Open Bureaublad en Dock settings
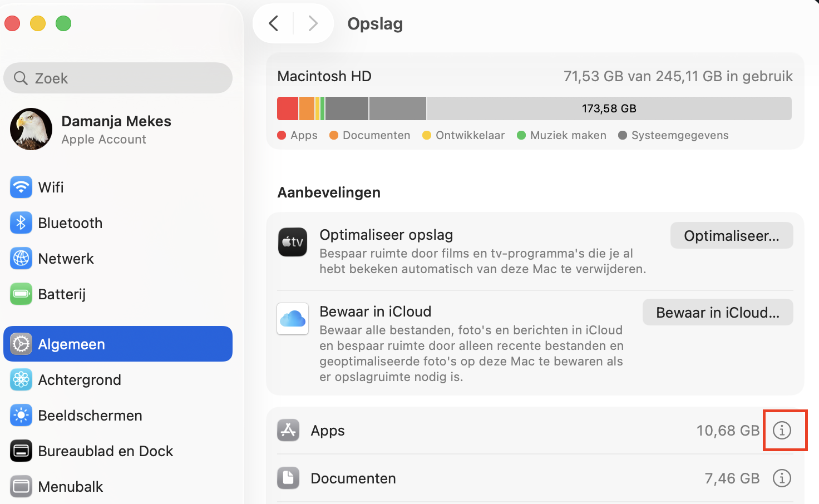This screenshot has width=819, height=504. click(x=106, y=451)
